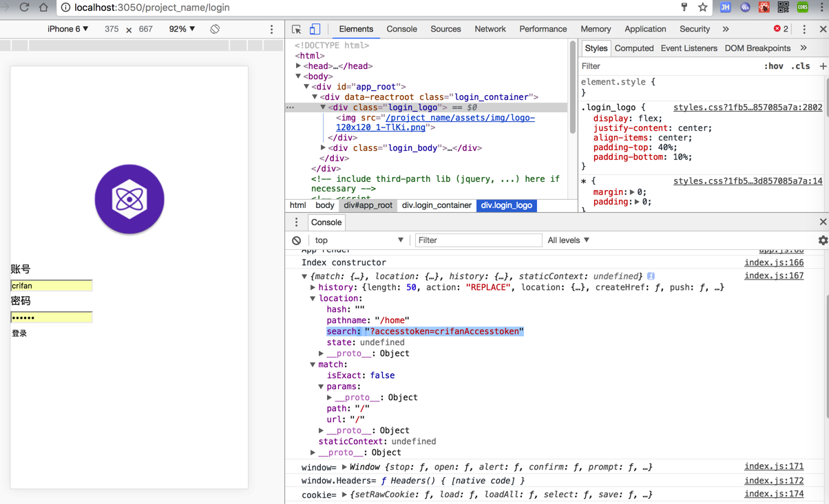Click the browser reload icon
829x504 pixels.
pyautogui.click(x=24, y=8)
